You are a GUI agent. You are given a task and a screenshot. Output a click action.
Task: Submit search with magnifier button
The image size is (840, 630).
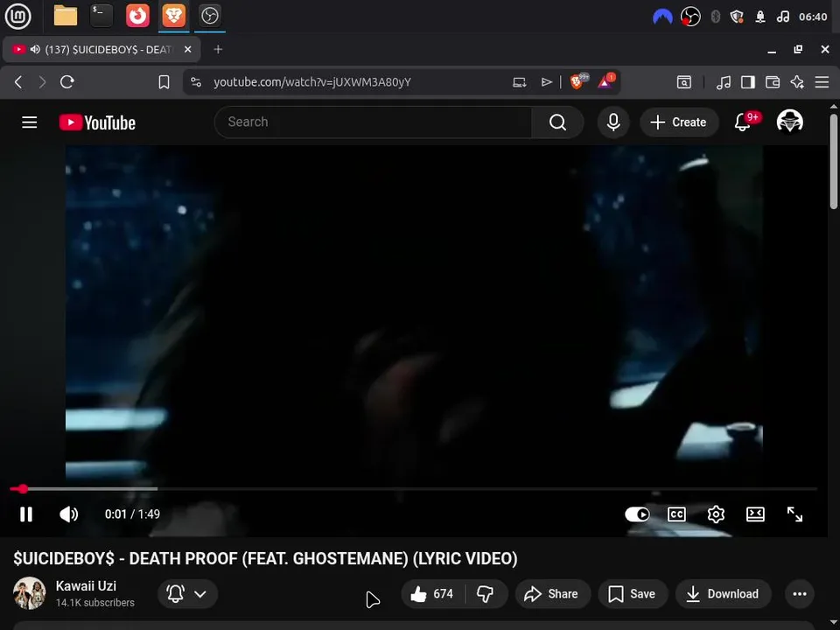point(557,122)
